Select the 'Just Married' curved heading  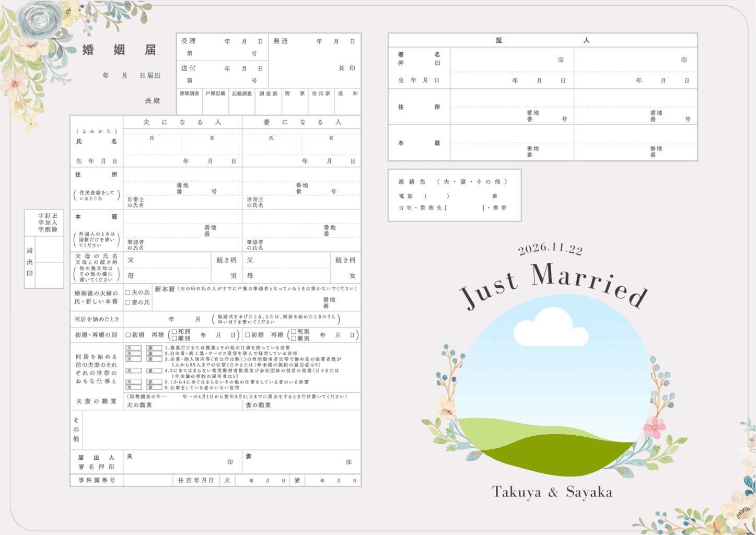pos(554,285)
